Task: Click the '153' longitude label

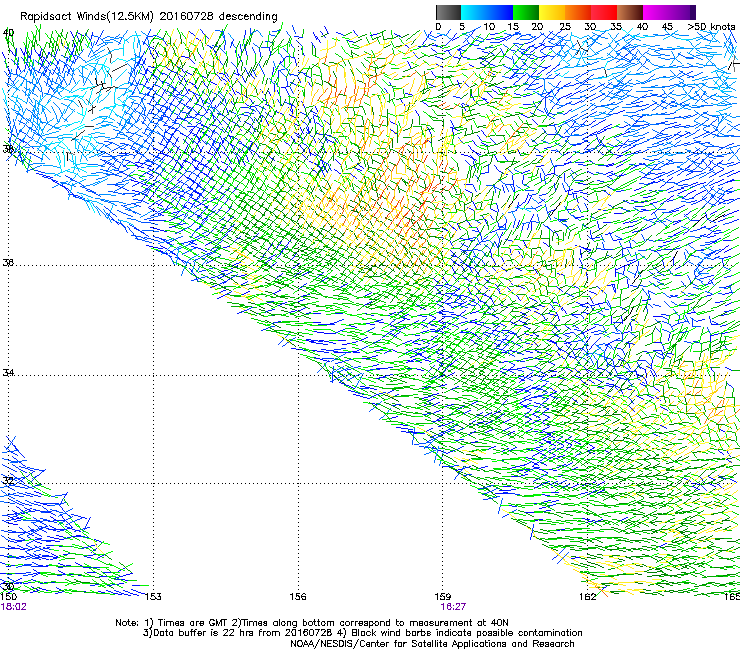Action: tap(153, 597)
